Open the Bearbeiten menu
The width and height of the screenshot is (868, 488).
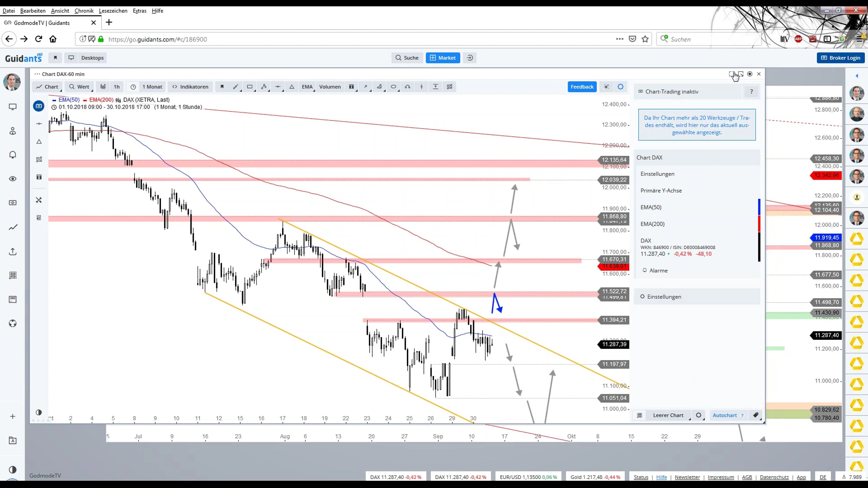point(33,11)
